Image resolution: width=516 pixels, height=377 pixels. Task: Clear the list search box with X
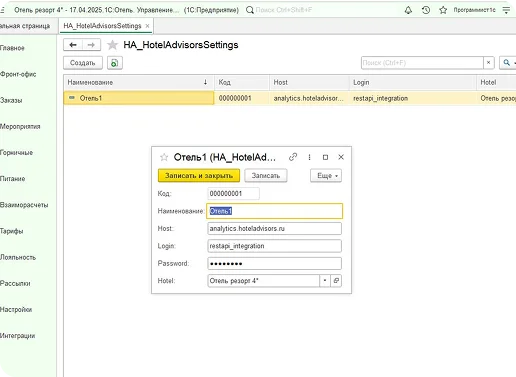point(489,63)
